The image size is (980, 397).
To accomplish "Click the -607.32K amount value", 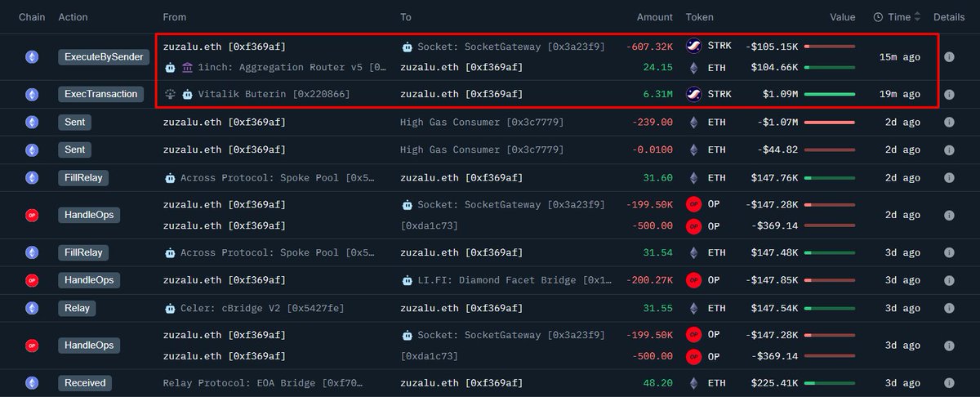I will pos(650,47).
